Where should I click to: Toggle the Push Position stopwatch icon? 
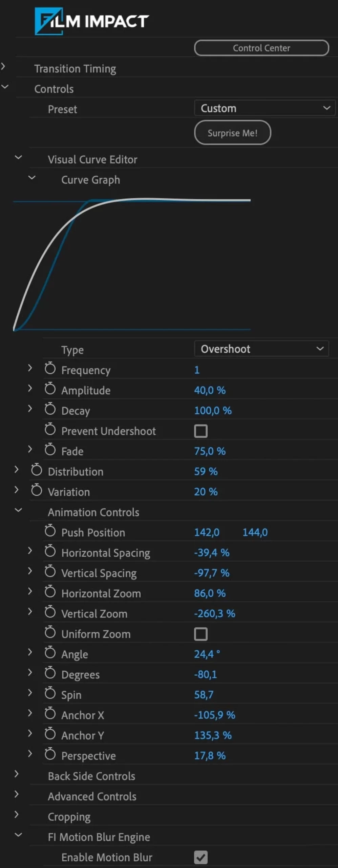click(x=50, y=531)
